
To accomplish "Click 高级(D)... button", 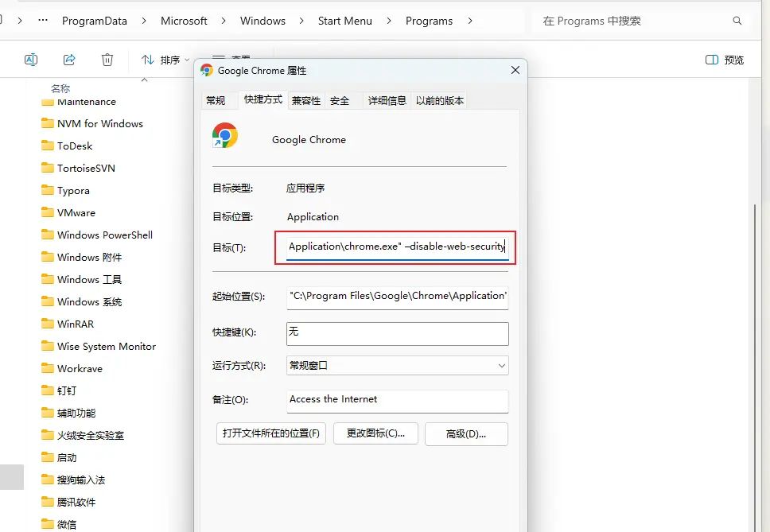I will click(x=466, y=434).
